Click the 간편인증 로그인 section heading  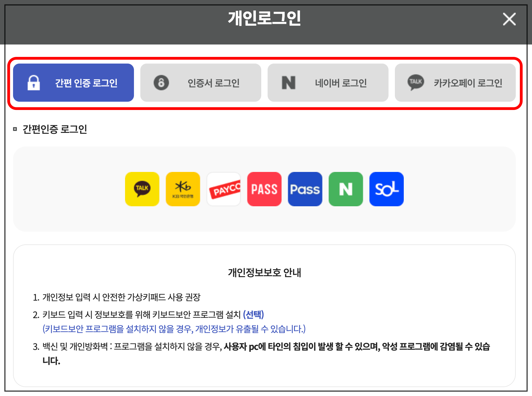(x=55, y=129)
